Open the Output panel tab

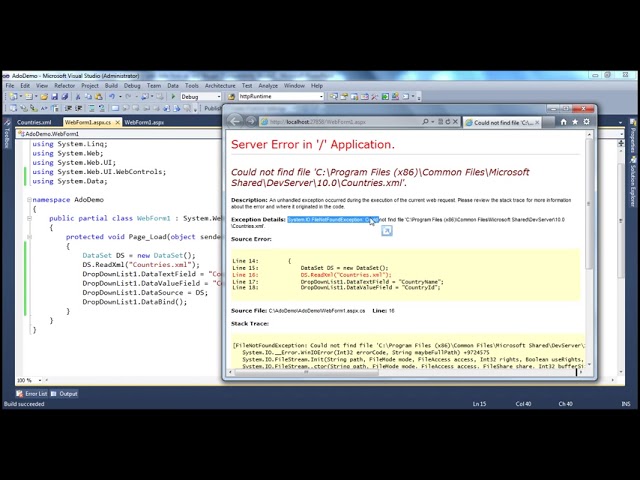point(64,394)
